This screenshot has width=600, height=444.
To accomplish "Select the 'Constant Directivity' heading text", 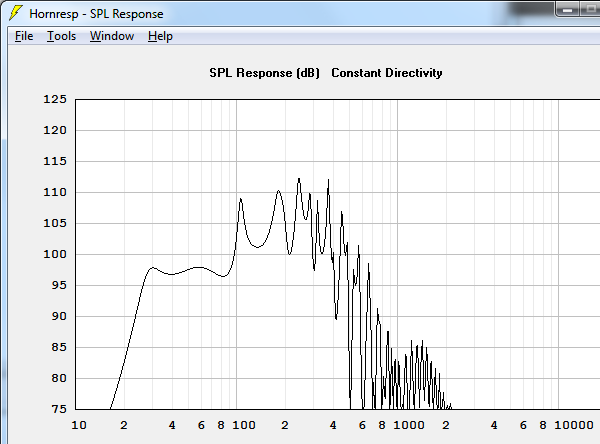I will pos(387,73).
